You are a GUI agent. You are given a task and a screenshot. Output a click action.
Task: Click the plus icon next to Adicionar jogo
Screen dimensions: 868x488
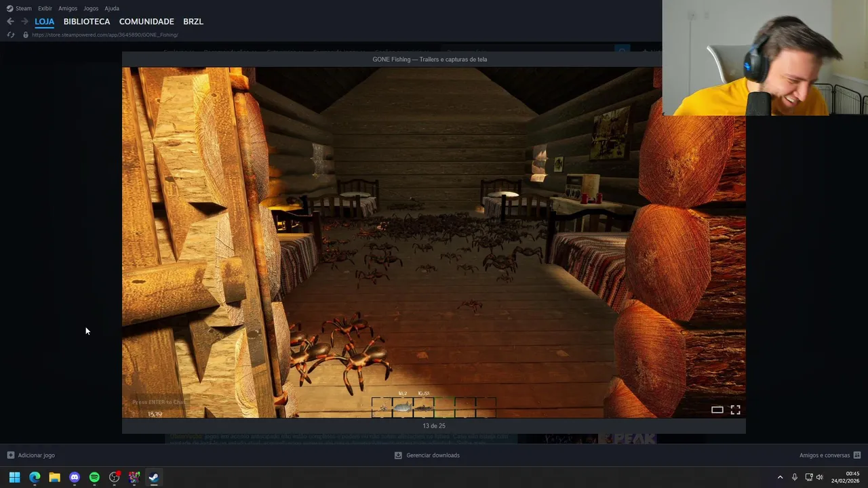[11, 455]
